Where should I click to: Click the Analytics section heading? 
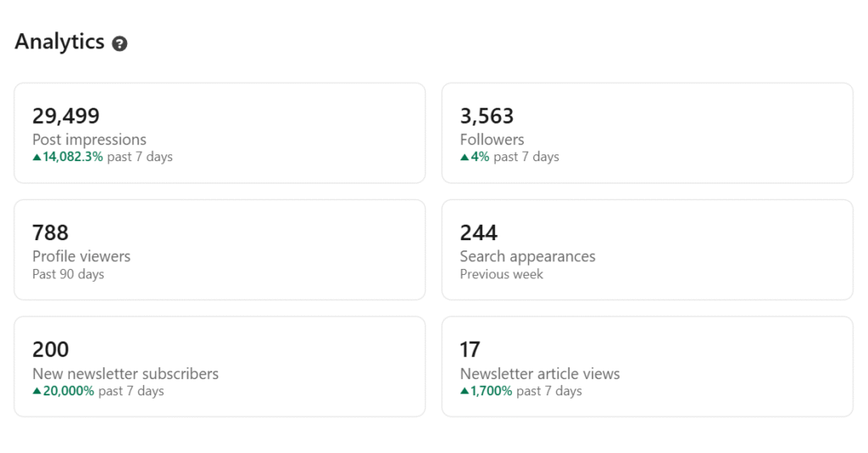(x=59, y=42)
